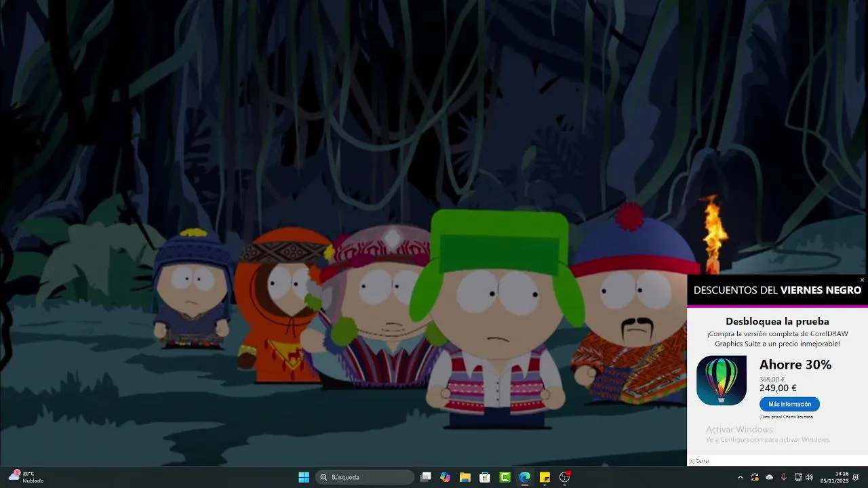Click the CorelDRAW balloon logo in the ad

click(x=721, y=380)
